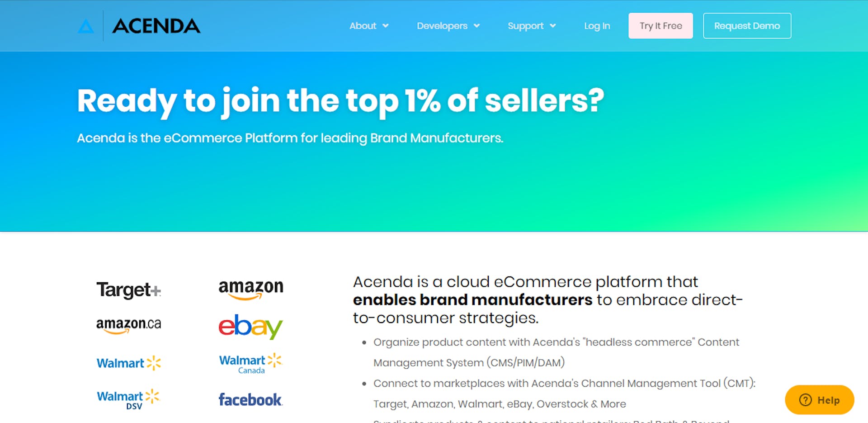Click the Walmart Canada logo
868x423 pixels.
click(250, 362)
